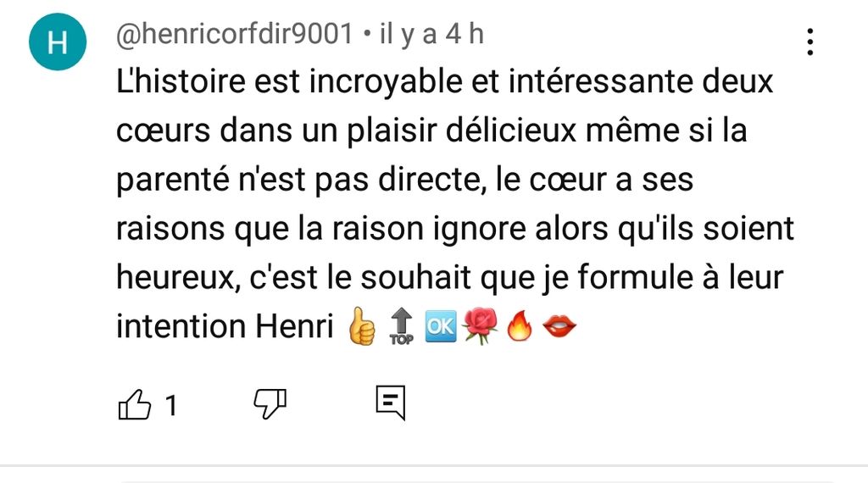868x483 pixels.
Task: Like the comment with thumbs-up icon
Action: [x=135, y=404]
